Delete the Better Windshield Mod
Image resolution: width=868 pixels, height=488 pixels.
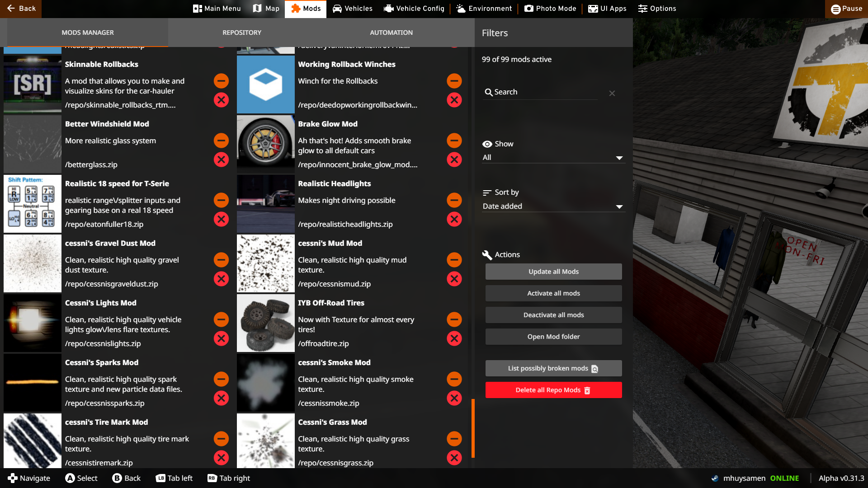point(221,160)
